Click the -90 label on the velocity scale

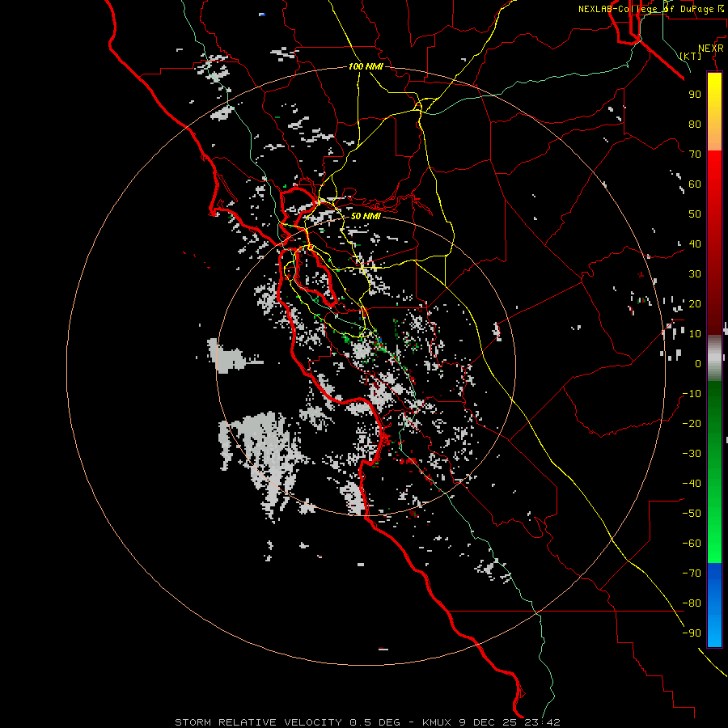click(692, 633)
